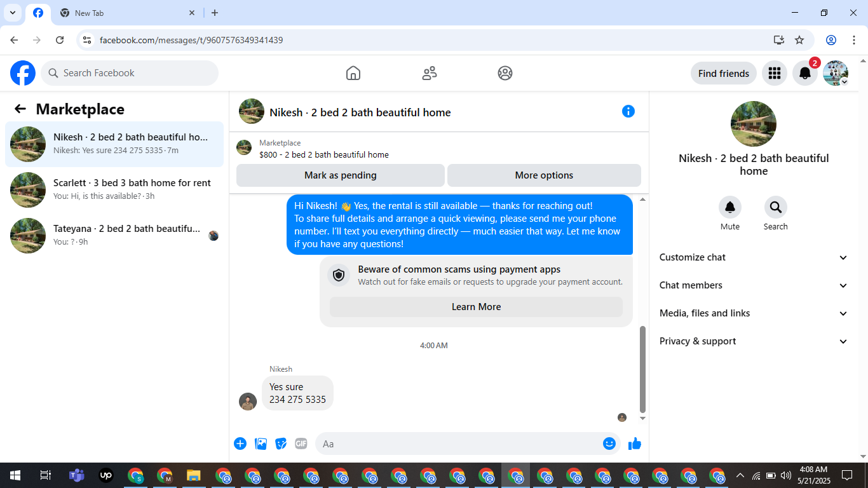This screenshot has width=868, height=488.
Task: Click the browser address bar URL
Action: (191, 40)
